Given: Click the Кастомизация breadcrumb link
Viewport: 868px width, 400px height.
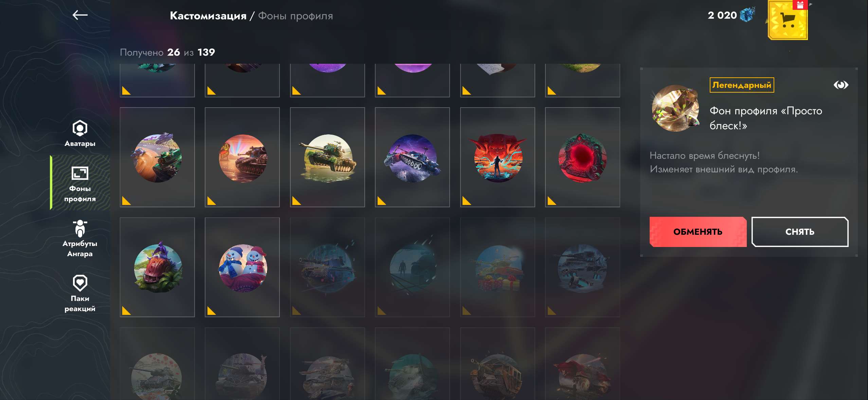Looking at the screenshot, I should coord(208,16).
